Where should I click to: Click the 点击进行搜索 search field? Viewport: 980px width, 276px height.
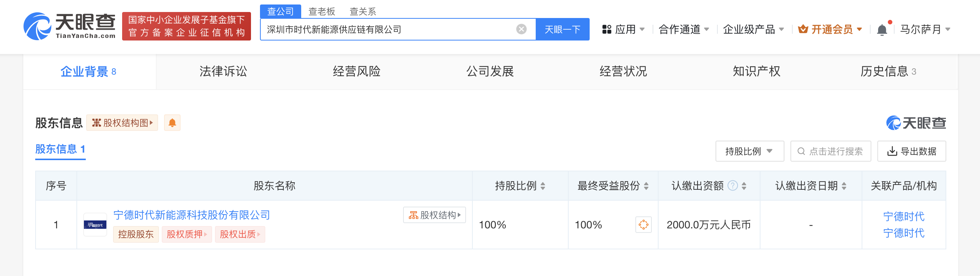pyautogui.click(x=835, y=151)
